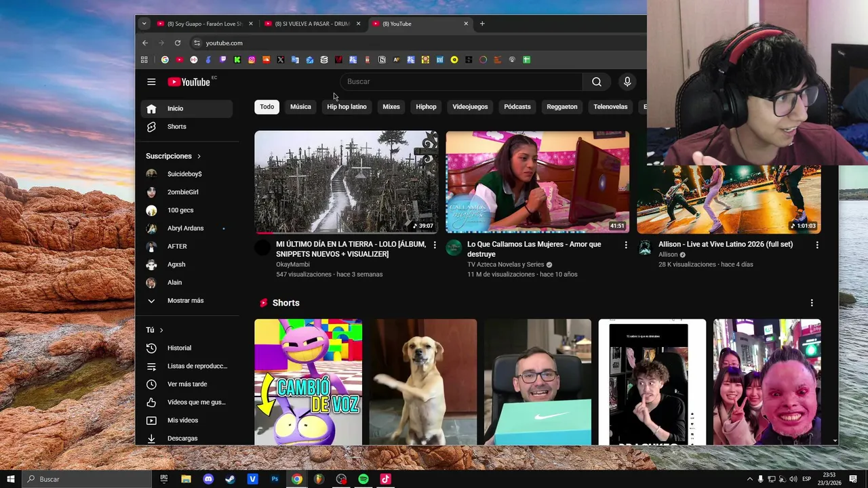Select the Todo filter chip
868x488 pixels.
tap(267, 107)
